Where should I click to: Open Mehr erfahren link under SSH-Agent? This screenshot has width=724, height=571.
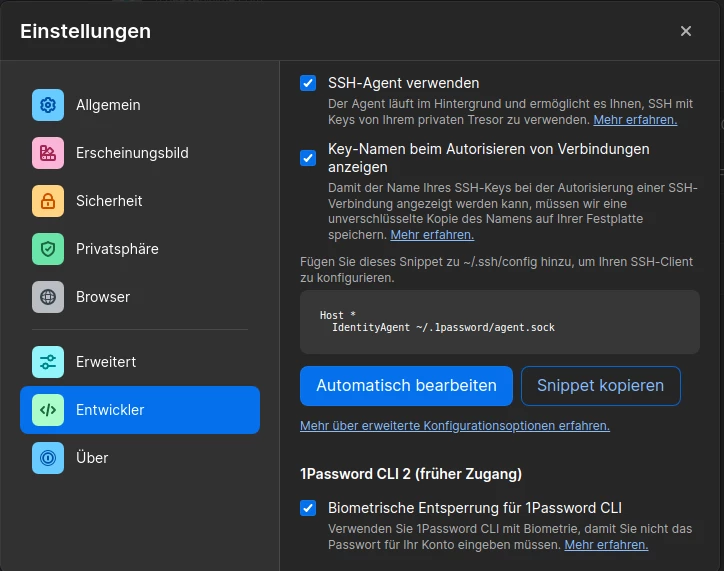point(635,120)
